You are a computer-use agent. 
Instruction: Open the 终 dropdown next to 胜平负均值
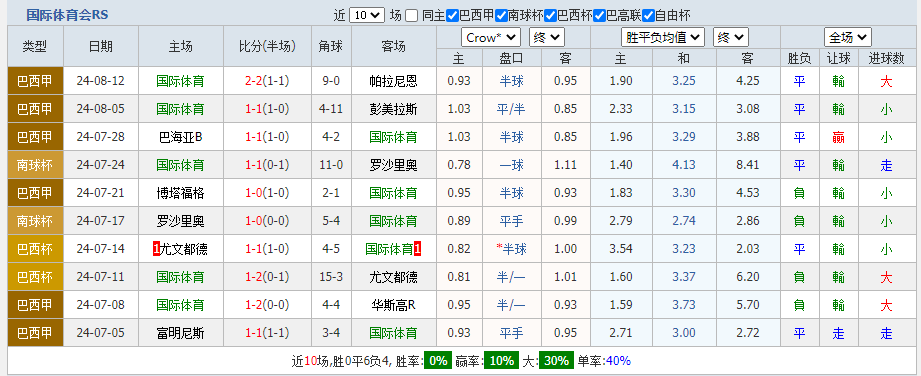tap(731, 38)
